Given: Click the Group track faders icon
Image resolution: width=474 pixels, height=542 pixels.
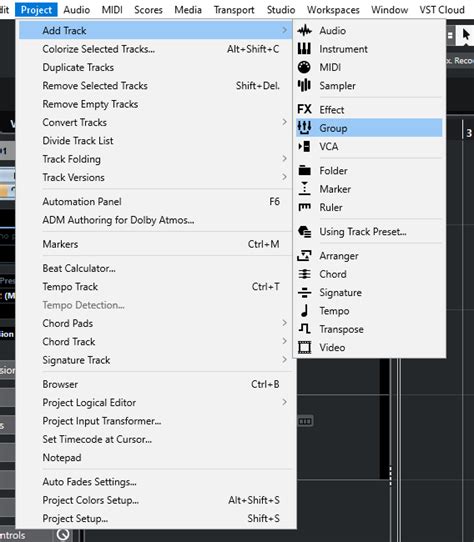Looking at the screenshot, I should [x=304, y=128].
